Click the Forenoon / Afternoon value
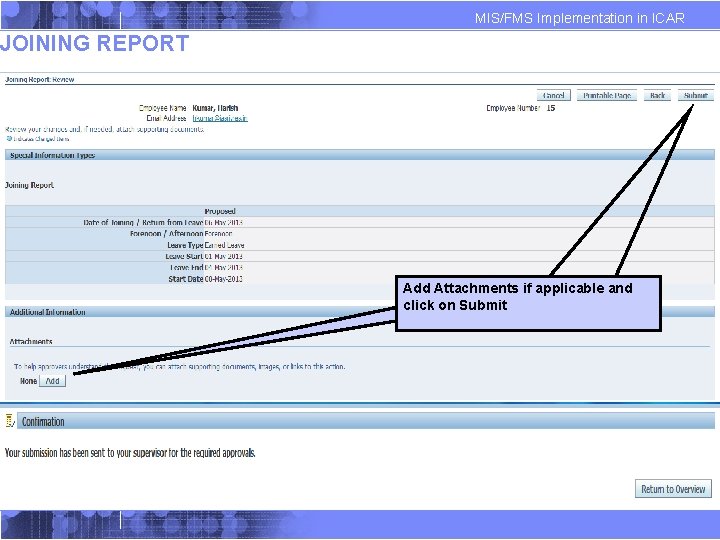720x540 pixels. pos(218,234)
